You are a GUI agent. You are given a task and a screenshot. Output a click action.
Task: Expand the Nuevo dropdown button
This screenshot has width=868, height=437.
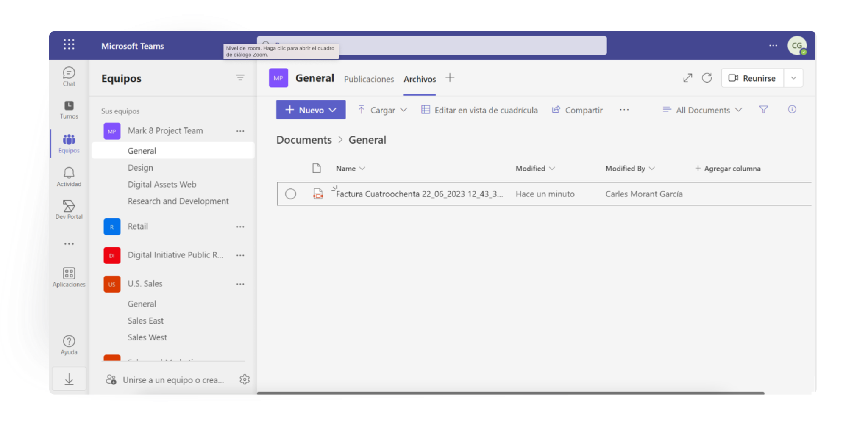[311, 110]
